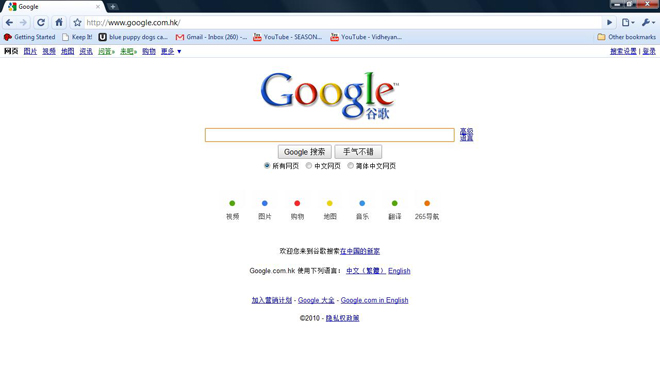This screenshot has width=660, height=370.
Task: Click the 网页 label in the top navigation
Action: click(x=11, y=51)
